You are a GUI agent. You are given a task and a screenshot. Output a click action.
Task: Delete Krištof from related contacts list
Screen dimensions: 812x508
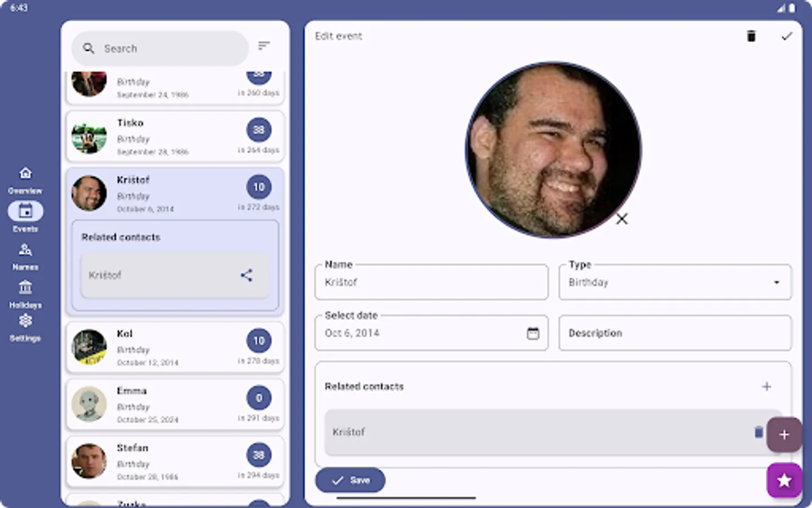[x=758, y=432]
